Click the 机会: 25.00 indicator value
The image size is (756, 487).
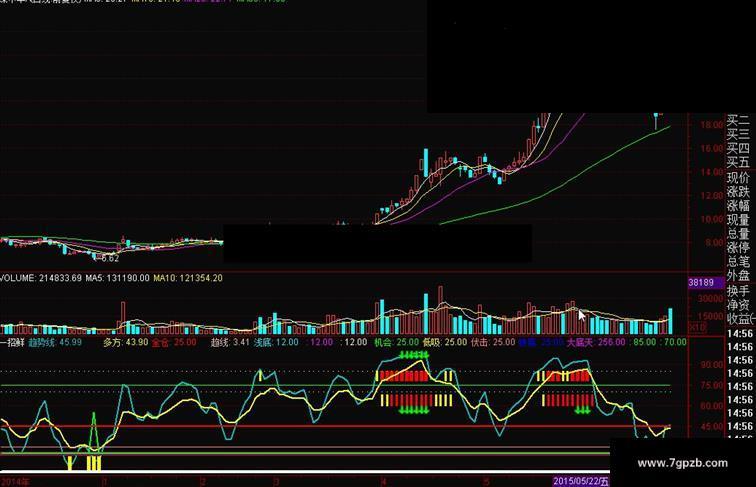tap(396, 342)
